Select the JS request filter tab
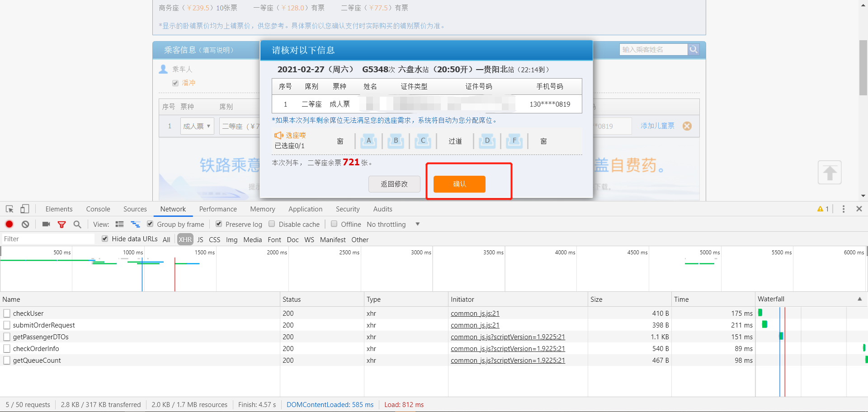The width and height of the screenshot is (868, 412). tap(200, 239)
